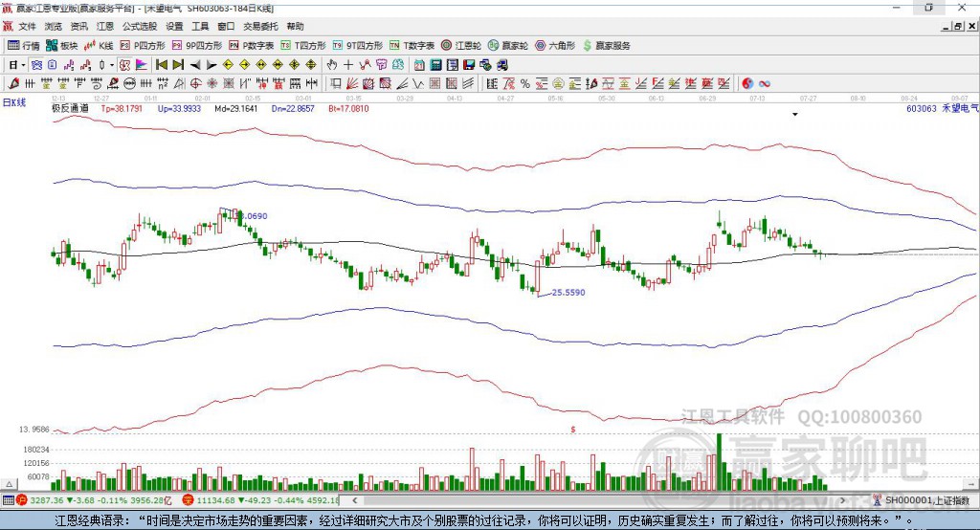The image size is (980, 530).
Task: Select the hand pan tool
Action: tap(332, 65)
